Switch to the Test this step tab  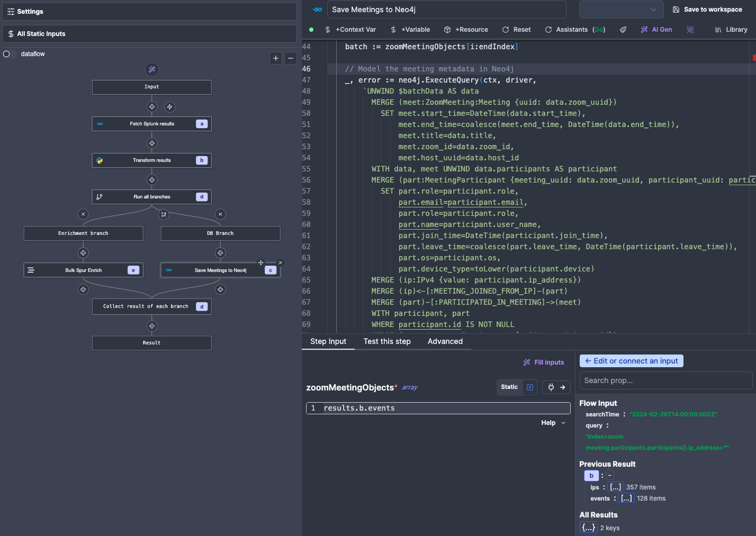tap(387, 341)
